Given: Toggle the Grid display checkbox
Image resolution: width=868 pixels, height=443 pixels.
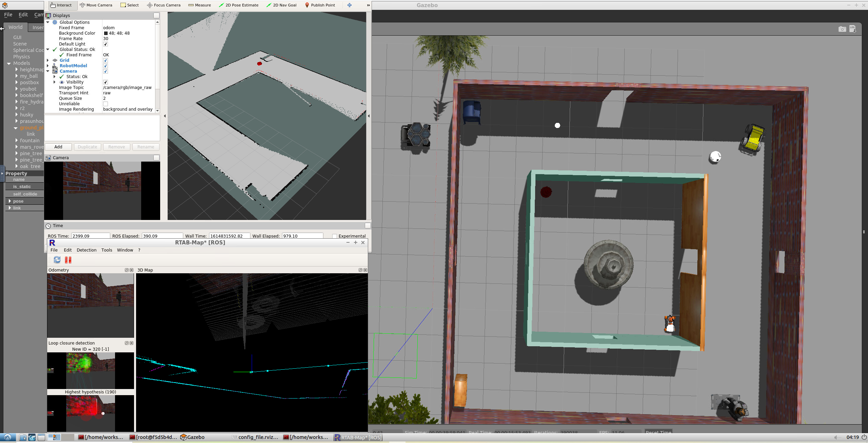Looking at the screenshot, I should (106, 60).
